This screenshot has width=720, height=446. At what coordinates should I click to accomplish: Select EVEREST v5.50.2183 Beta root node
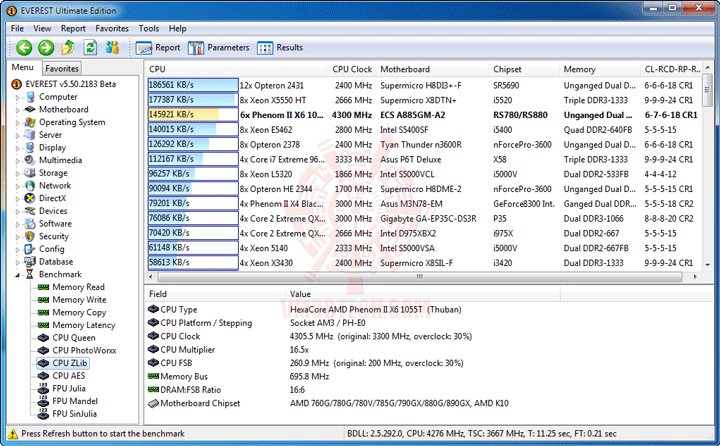pyautogui.click(x=71, y=84)
